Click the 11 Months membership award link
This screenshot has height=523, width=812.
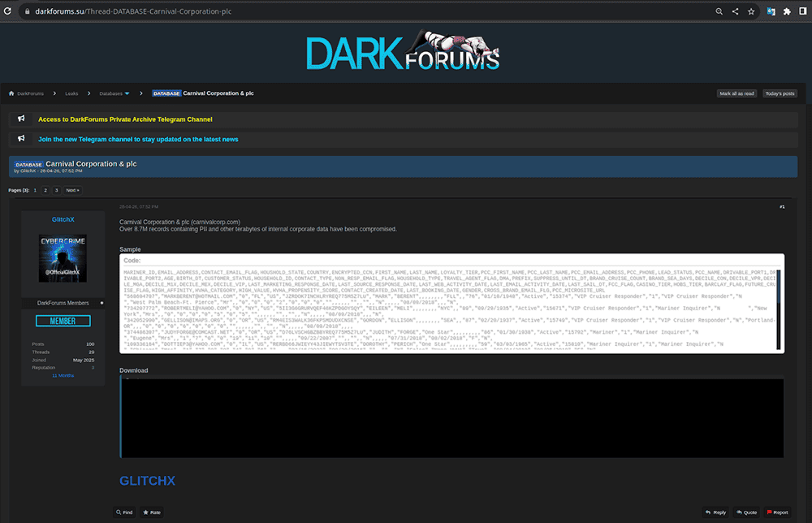(x=63, y=375)
